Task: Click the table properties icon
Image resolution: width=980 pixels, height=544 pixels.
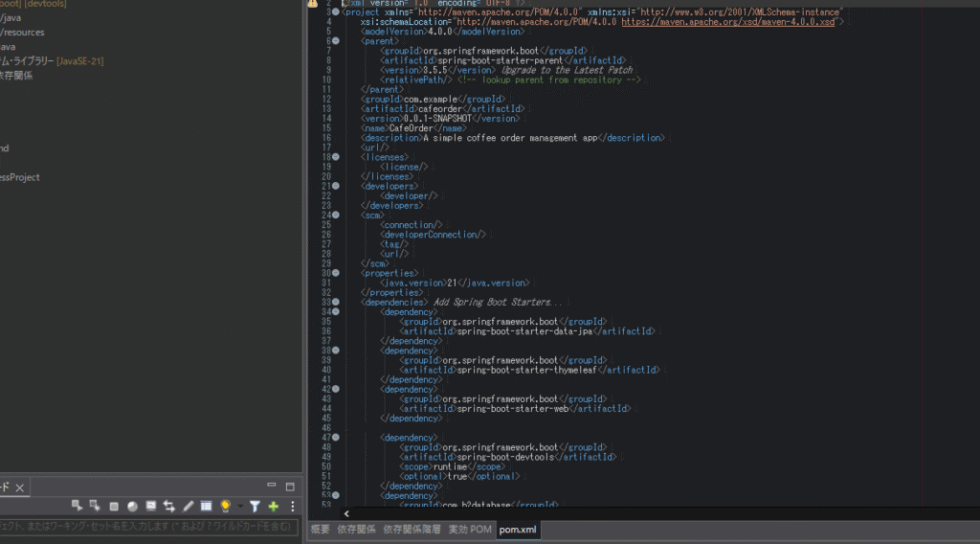Action: click(x=206, y=506)
